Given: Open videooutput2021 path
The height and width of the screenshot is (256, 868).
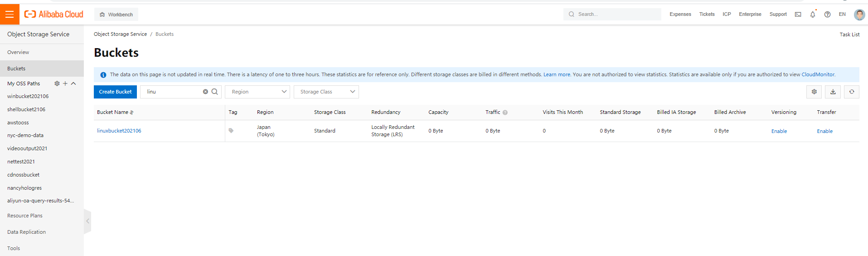Looking at the screenshot, I should click(x=27, y=148).
